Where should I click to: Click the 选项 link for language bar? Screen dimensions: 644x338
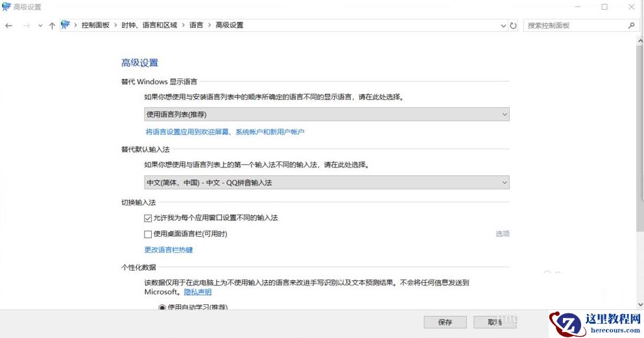[503, 234]
